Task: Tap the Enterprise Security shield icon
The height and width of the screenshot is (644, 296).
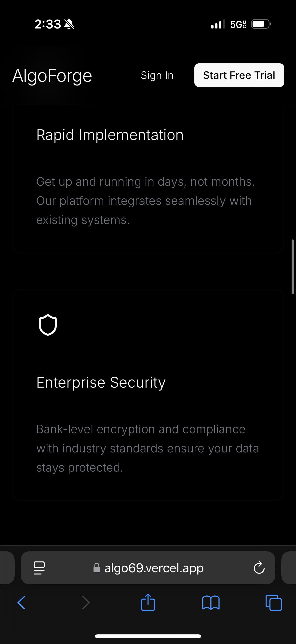Action: tap(48, 325)
